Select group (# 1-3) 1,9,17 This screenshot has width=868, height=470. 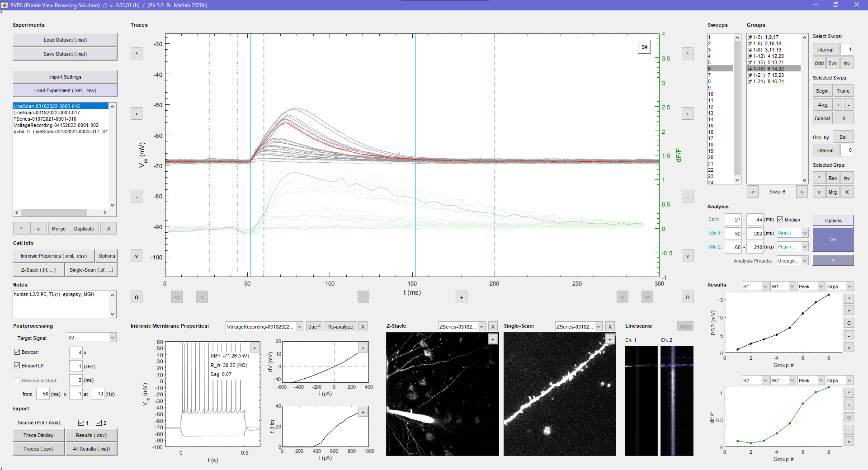(x=773, y=37)
